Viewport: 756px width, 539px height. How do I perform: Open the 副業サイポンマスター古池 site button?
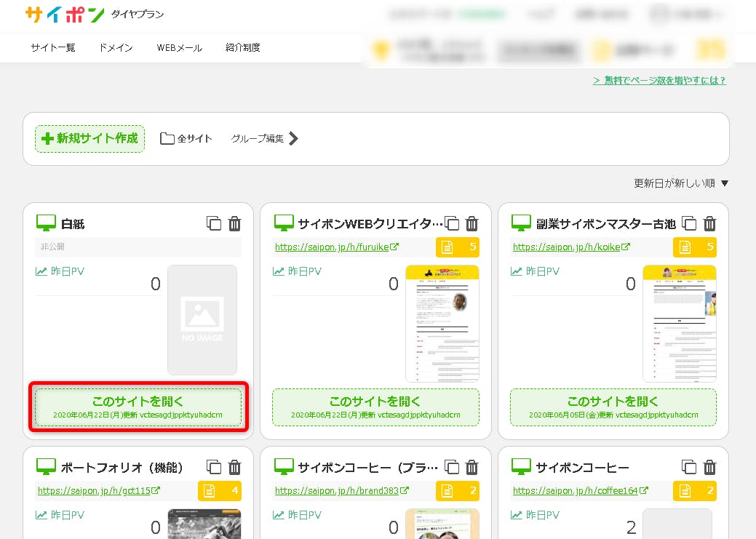[613, 407]
